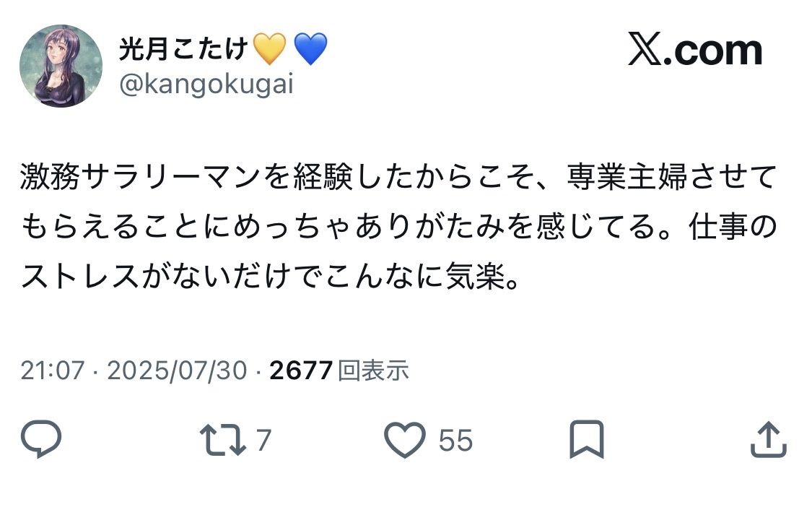Click the 2025/07/30 date
812x515 pixels.
click(x=177, y=371)
